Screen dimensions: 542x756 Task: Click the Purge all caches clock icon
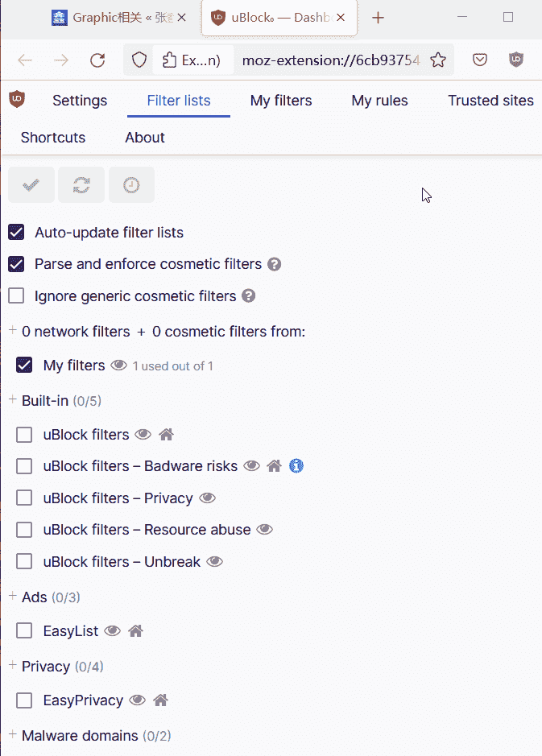point(131,184)
